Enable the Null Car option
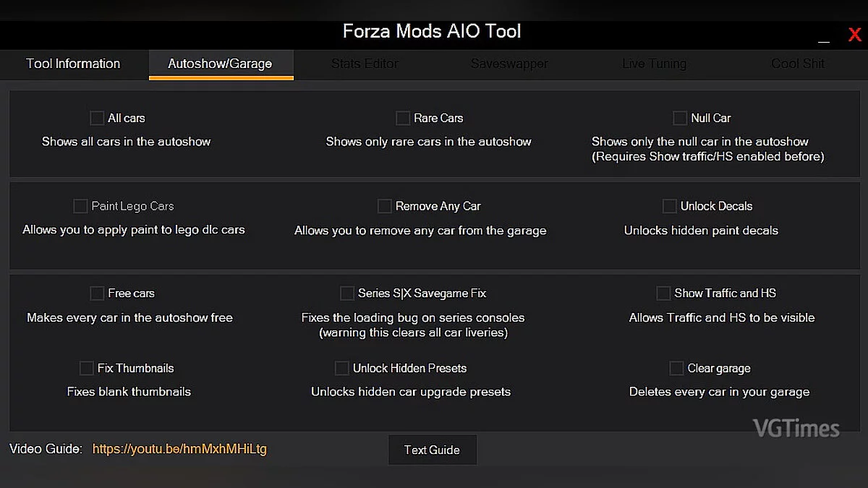 (x=680, y=118)
